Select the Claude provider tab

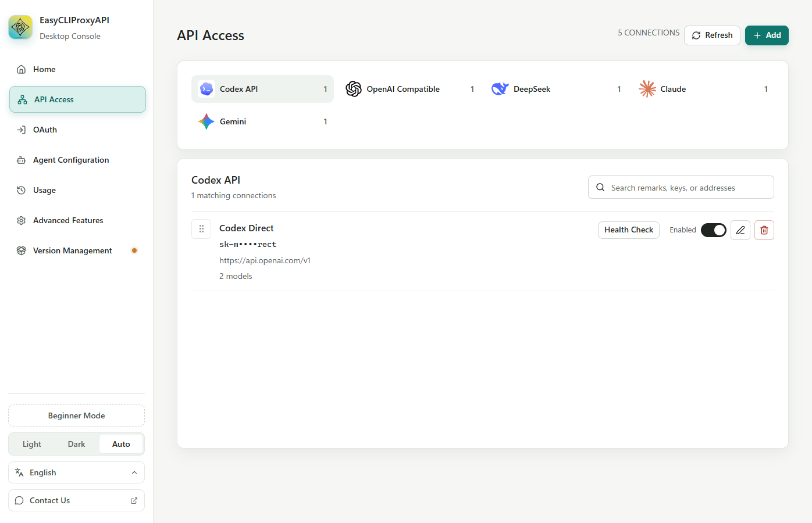(703, 89)
